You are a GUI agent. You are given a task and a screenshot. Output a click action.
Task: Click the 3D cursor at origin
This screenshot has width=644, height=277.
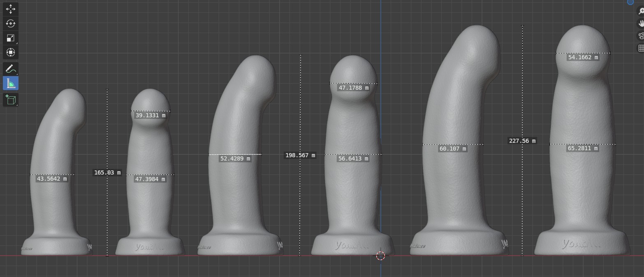point(380,256)
